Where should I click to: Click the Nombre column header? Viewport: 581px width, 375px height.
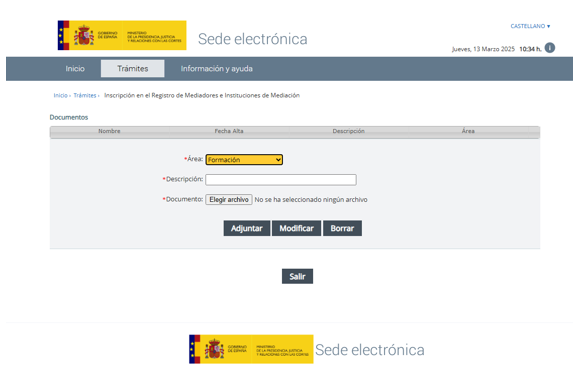tap(109, 131)
